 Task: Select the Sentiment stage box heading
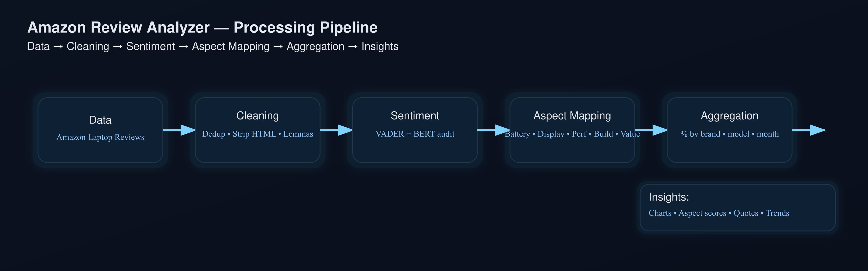pyautogui.click(x=415, y=115)
